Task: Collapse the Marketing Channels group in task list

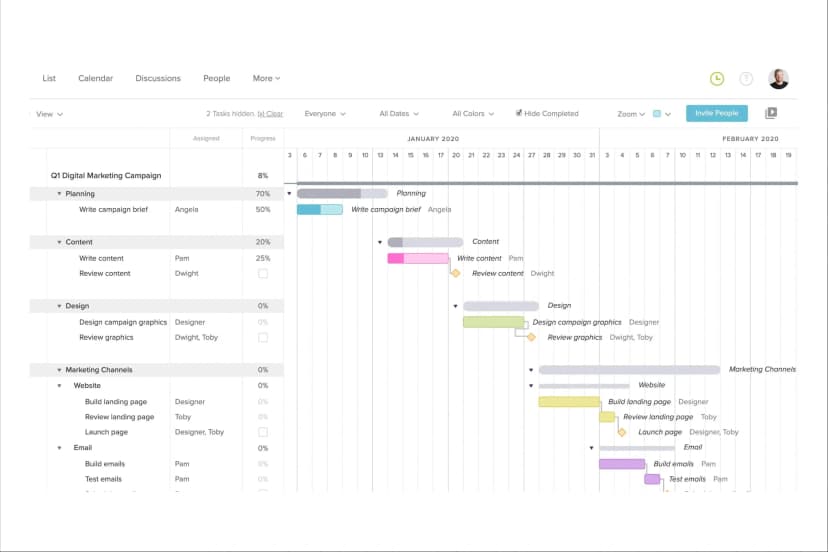Action: (59, 370)
